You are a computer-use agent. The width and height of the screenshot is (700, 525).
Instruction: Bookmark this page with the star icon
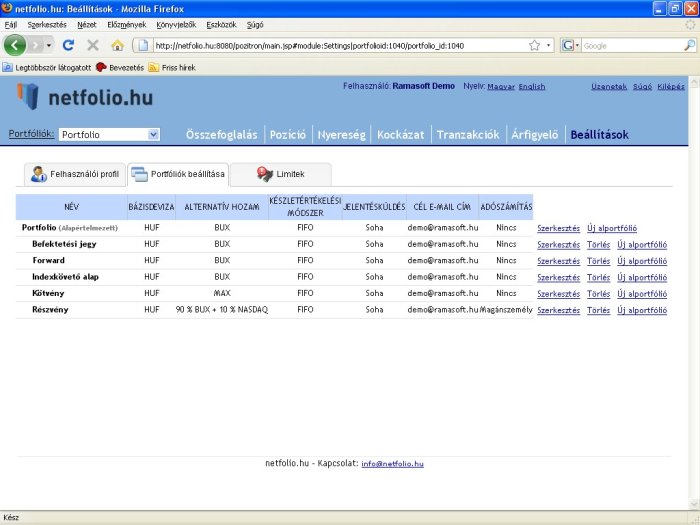pyautogui.click(x=534, y=46)
